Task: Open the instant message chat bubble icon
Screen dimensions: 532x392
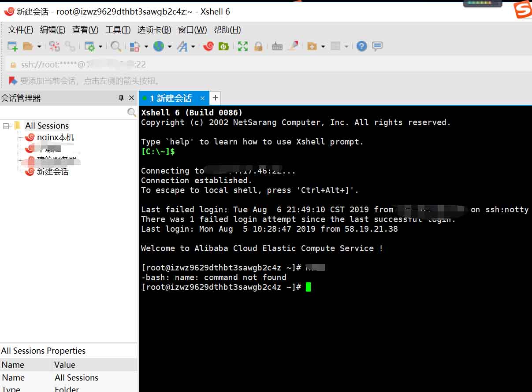Action: tap(377, 46)
